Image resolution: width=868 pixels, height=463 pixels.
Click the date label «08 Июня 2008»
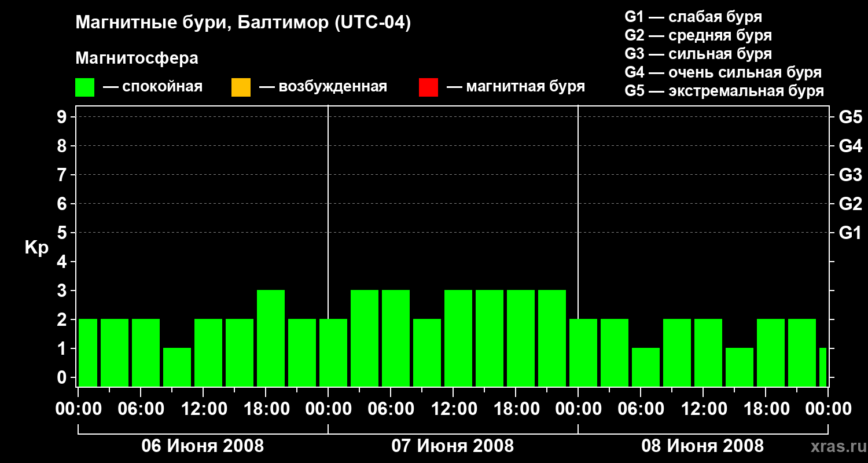[x=703, y=446]
